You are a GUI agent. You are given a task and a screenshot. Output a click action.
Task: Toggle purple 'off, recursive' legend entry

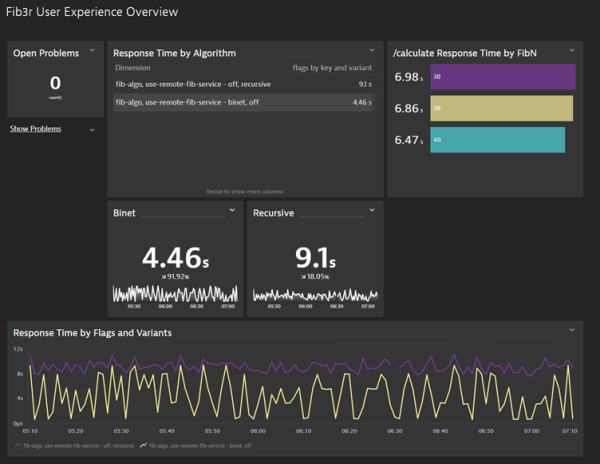(74, 446)
